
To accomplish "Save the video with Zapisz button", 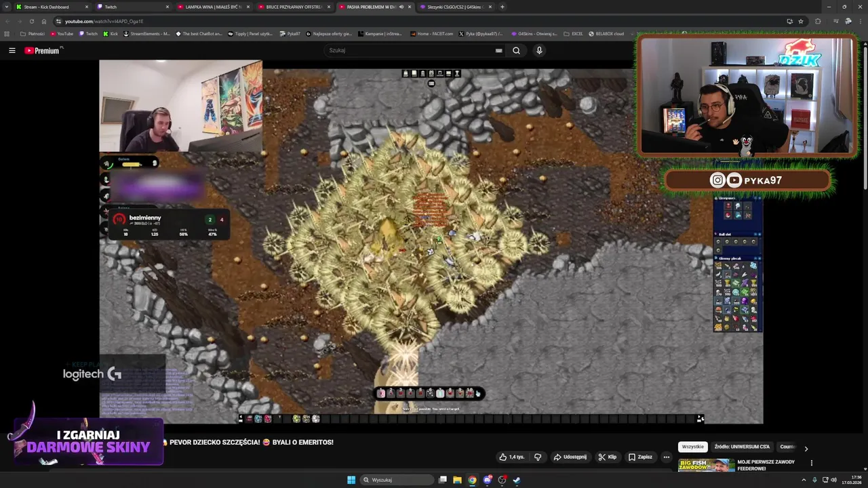I will click(x=640, y=457).
